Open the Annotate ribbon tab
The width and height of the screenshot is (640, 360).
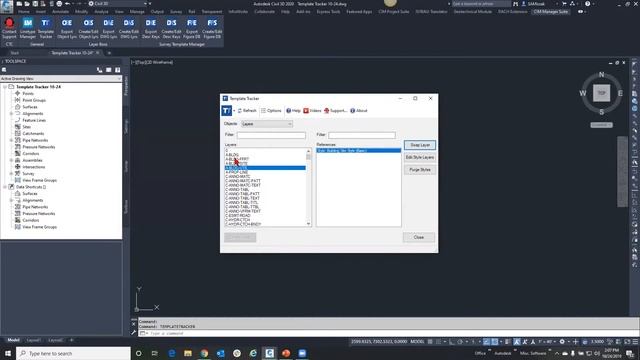(x=60, y=11)
